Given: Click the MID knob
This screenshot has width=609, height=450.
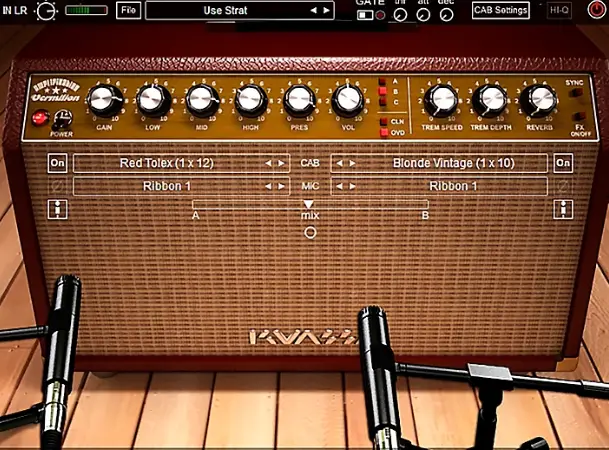Looking at the screenshot, I should (202, 101).
